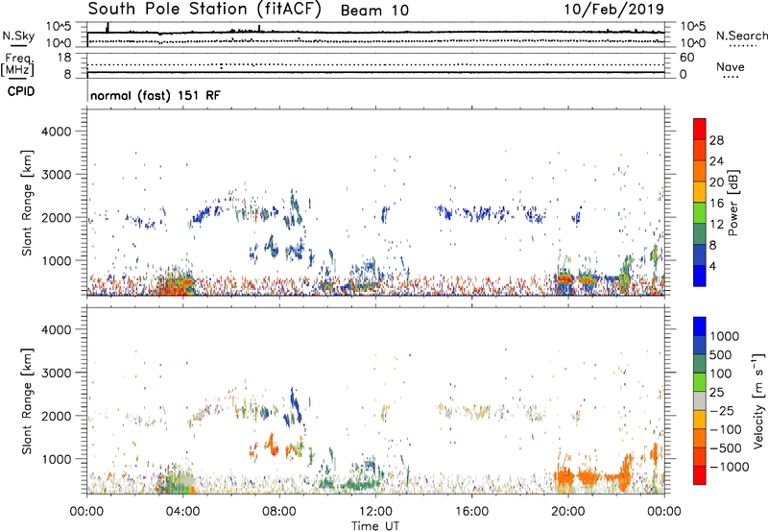This screenshot has height=532, width=768.
Task: Click the 'Power [dB]' color bar label
Action: [x=732, y=203]
